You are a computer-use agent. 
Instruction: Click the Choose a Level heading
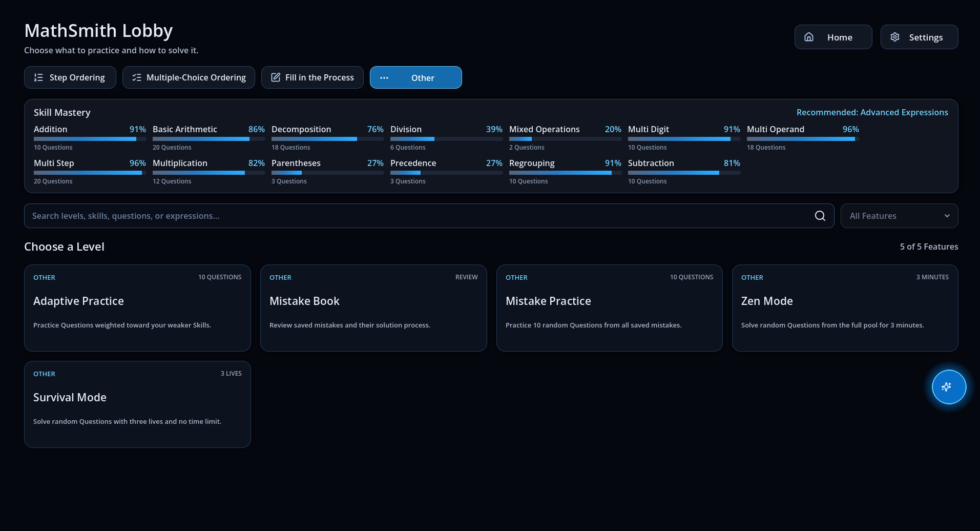[64, 247]
